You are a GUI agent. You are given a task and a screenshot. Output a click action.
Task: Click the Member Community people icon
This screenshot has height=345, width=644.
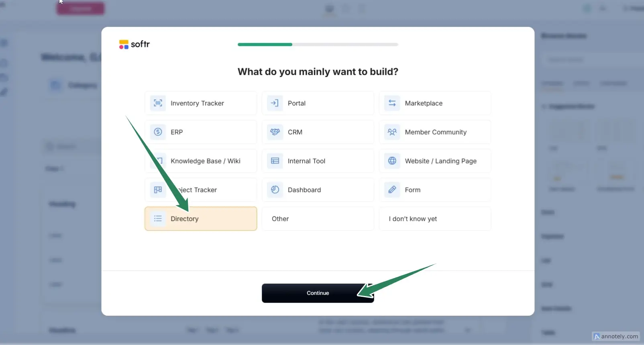[x=392, y=132]
